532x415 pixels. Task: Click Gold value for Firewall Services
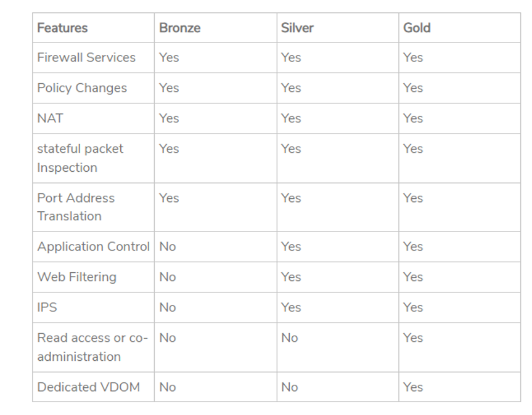(413, 57)
